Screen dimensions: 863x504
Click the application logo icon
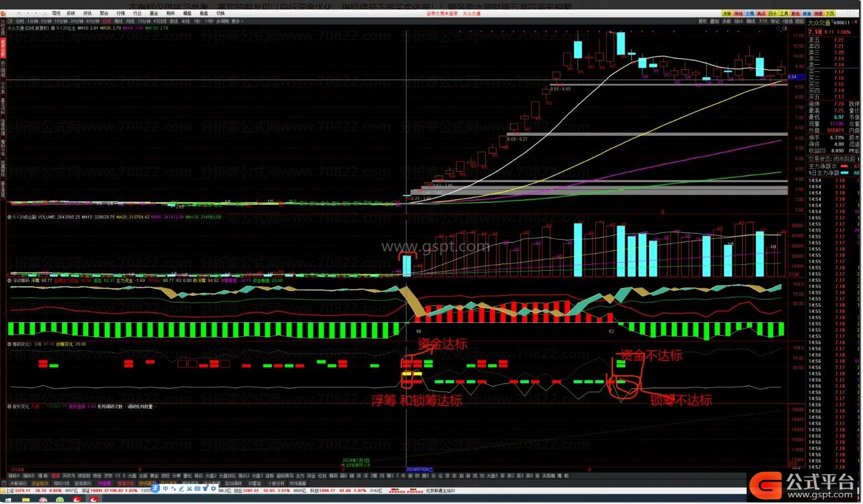tap(3, 13)
